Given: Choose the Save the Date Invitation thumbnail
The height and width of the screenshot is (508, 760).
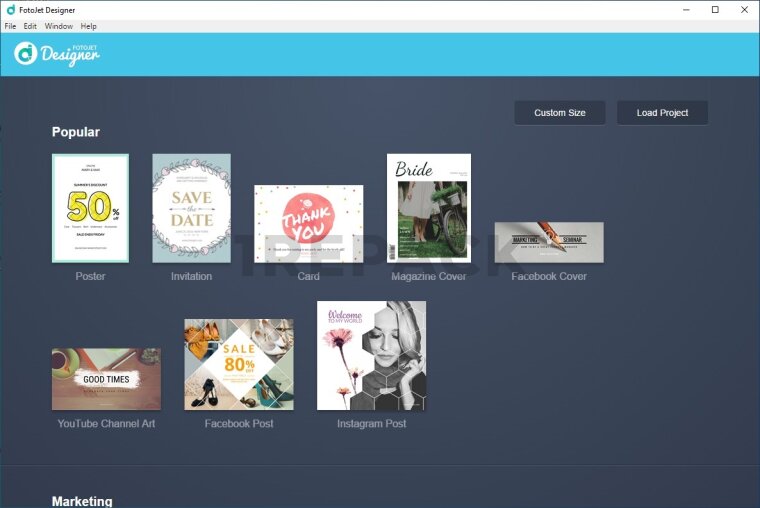Looking at the screenshot, I should 191,208.
